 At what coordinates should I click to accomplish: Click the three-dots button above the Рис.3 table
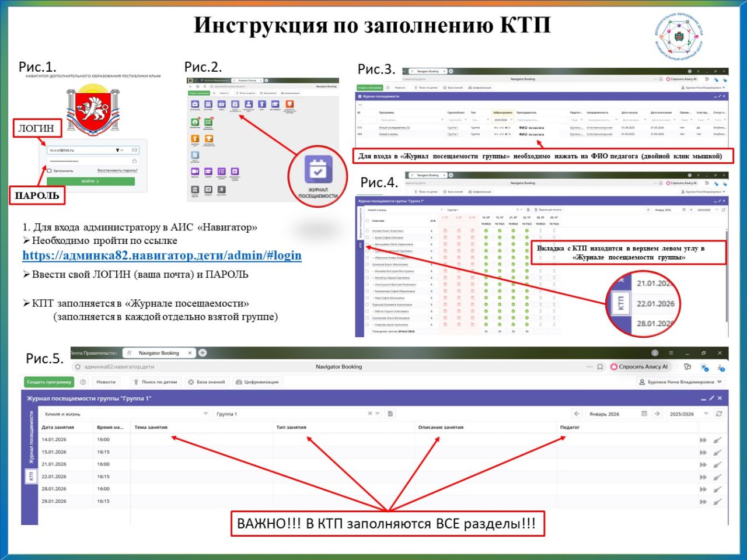point(360,105)
